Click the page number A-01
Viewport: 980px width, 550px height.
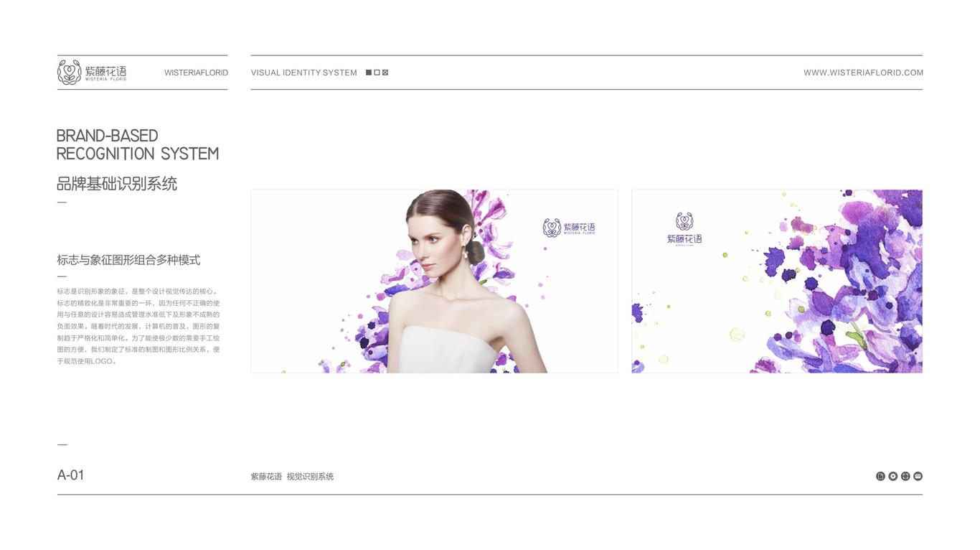[x=70, y=475]
